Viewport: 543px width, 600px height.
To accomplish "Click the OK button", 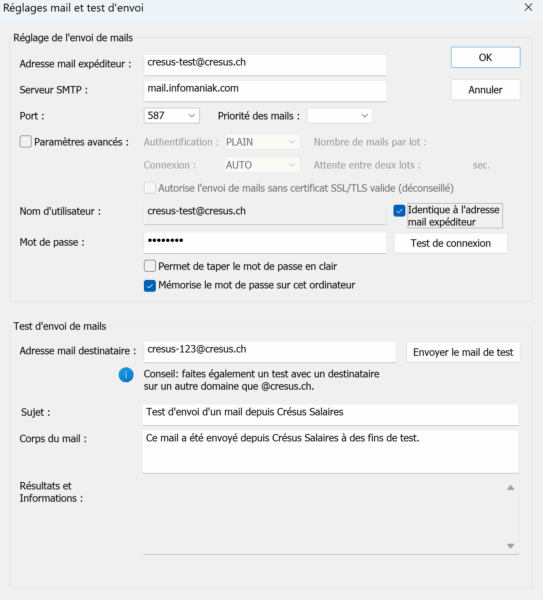I will [x=486, y=57].
